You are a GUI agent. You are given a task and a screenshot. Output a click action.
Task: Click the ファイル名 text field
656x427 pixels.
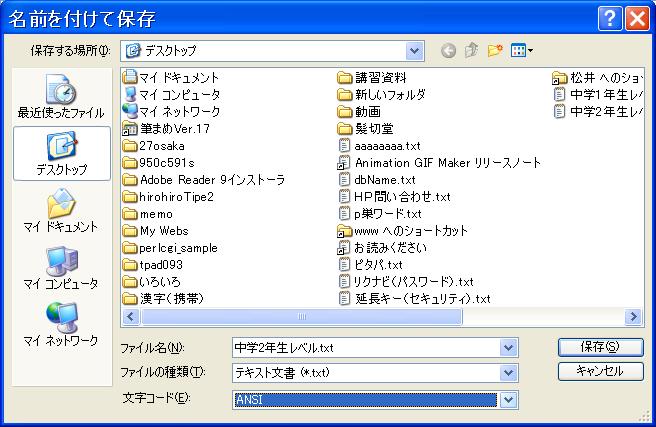(x=365, y=347)
